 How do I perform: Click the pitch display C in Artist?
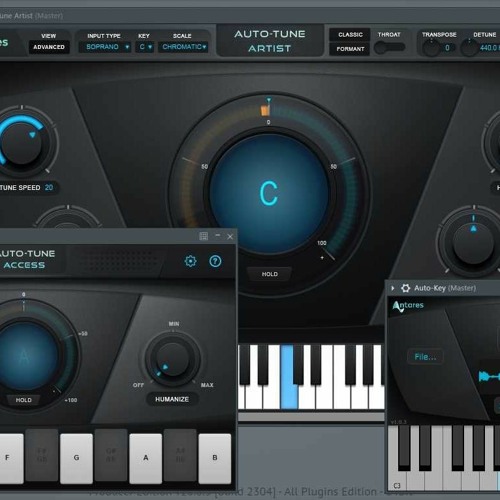(269, 193)
